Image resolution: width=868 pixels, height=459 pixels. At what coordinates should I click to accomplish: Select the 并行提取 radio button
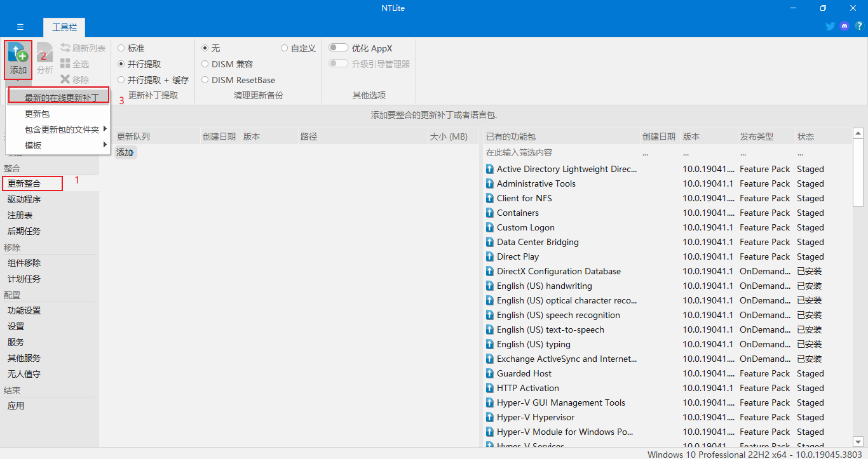tap(121, 64)
